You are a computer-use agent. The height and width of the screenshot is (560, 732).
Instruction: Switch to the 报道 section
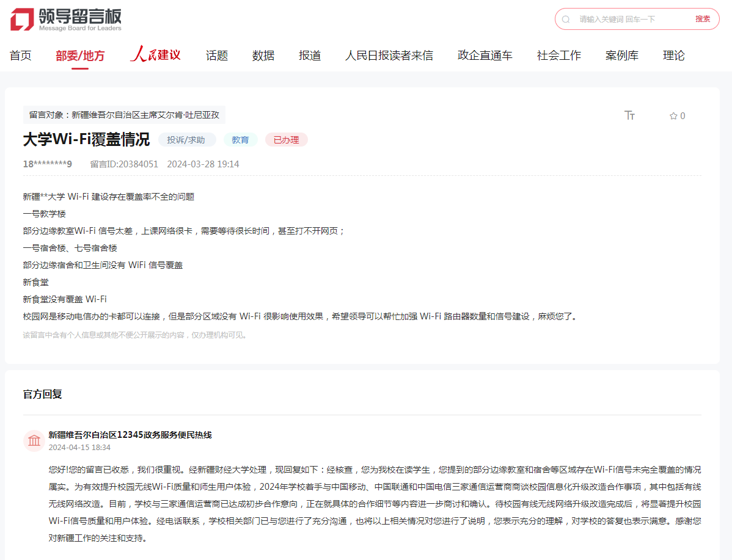(310, 56)
